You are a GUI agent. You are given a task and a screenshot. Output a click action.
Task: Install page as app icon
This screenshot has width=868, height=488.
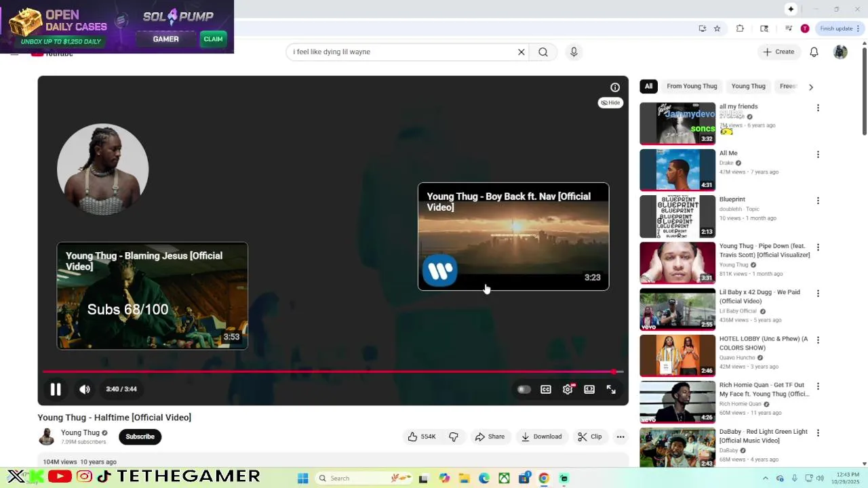click(703, 28)
